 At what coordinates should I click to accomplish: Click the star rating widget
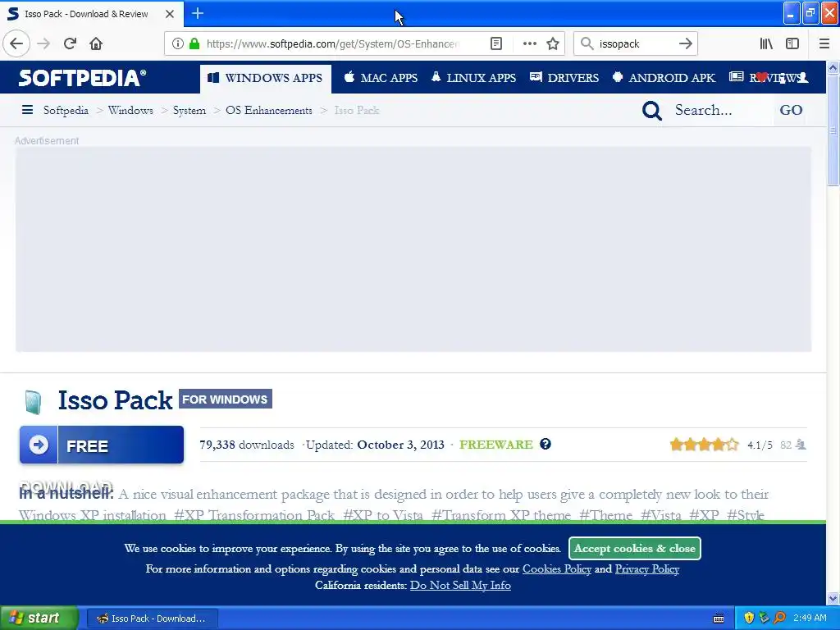tap(704, 445)
